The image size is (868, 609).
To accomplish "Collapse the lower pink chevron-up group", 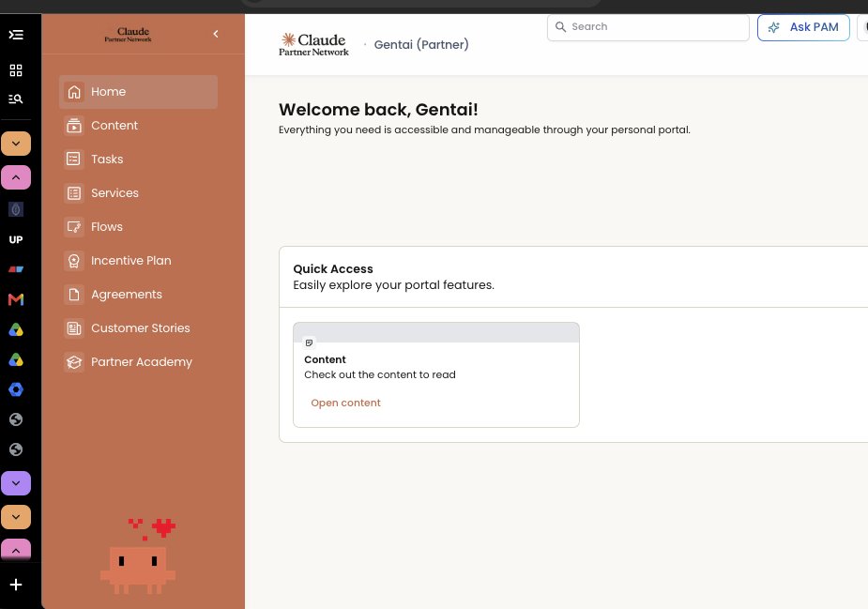I will click(x=16, y=550).
